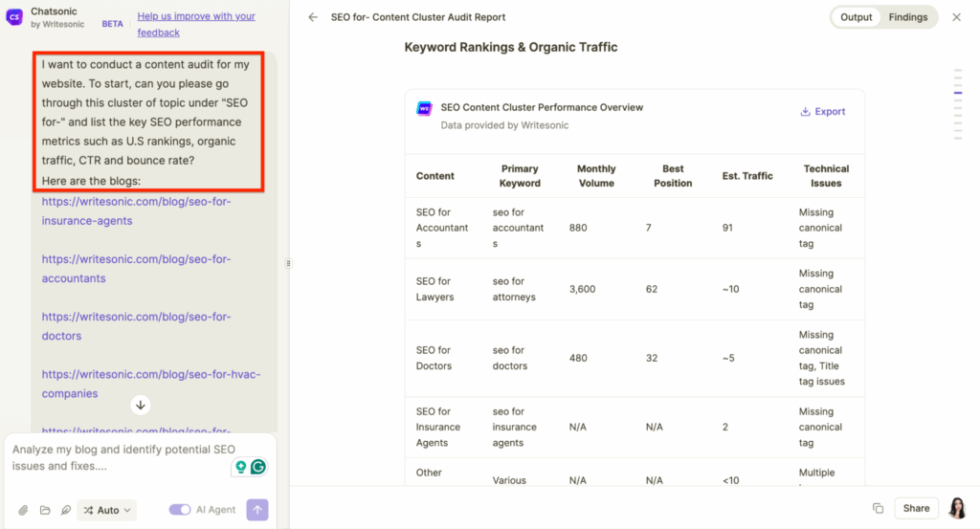This screenshot has height=529, width=980.
Task: Click the back arrow beside report title
Action: click(x=313, y=17)
